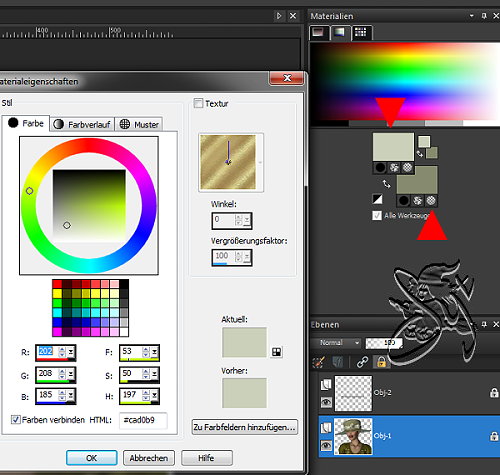The width and height of the screenshot is (500, 475).
Task: Open the R value slider dropdown
Action: click(71, 352)
